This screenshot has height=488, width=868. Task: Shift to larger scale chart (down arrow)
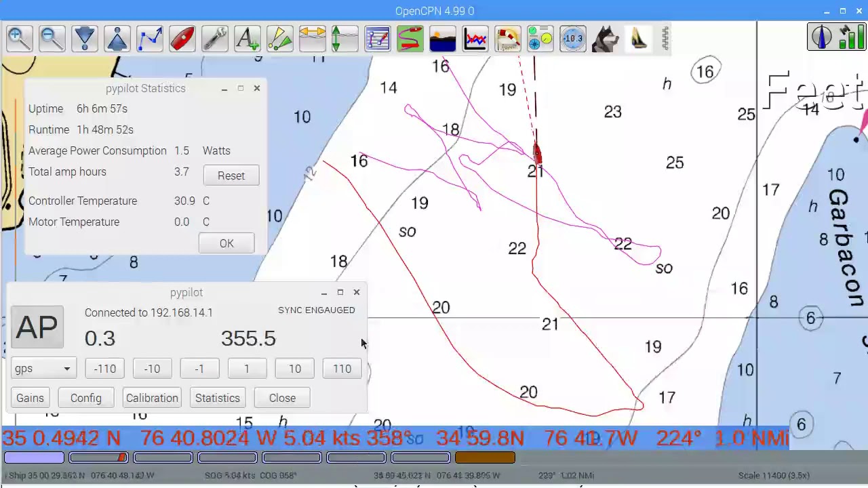pyautogui.click(x=85, y=39)
